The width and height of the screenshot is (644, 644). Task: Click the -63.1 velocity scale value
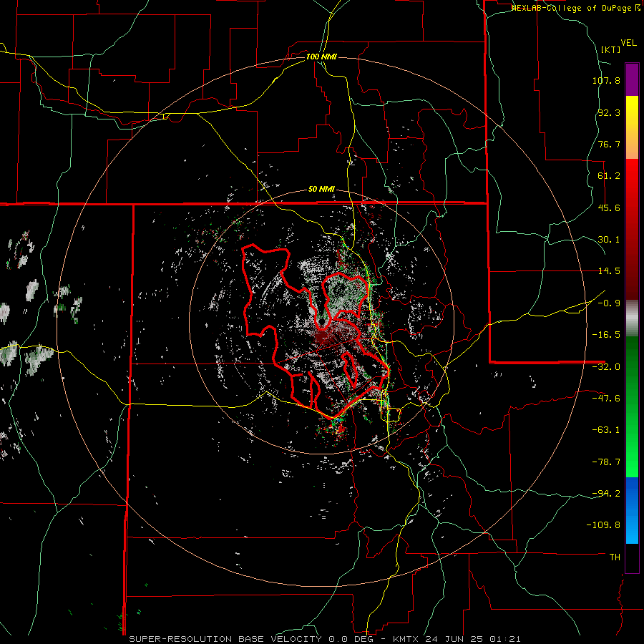pos(606,430)
